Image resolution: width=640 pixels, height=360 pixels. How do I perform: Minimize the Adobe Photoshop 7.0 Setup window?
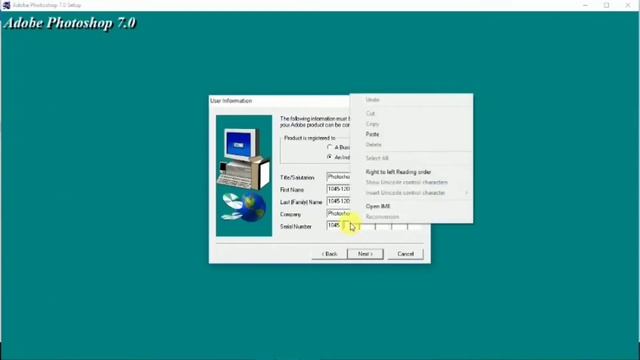[x=585, y=5]
